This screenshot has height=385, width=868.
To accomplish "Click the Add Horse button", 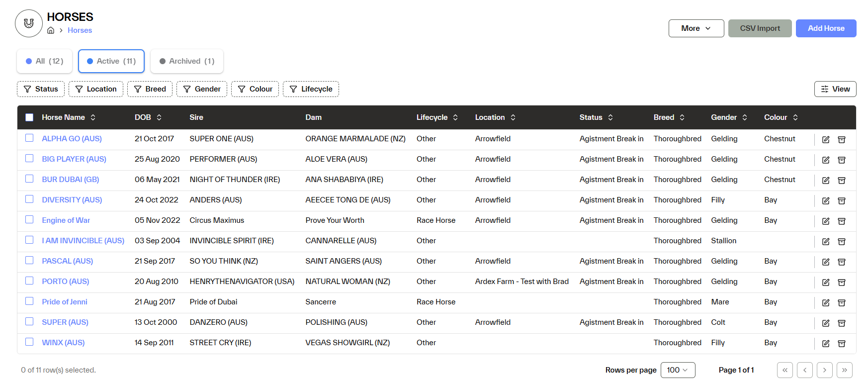I will 826,28.
